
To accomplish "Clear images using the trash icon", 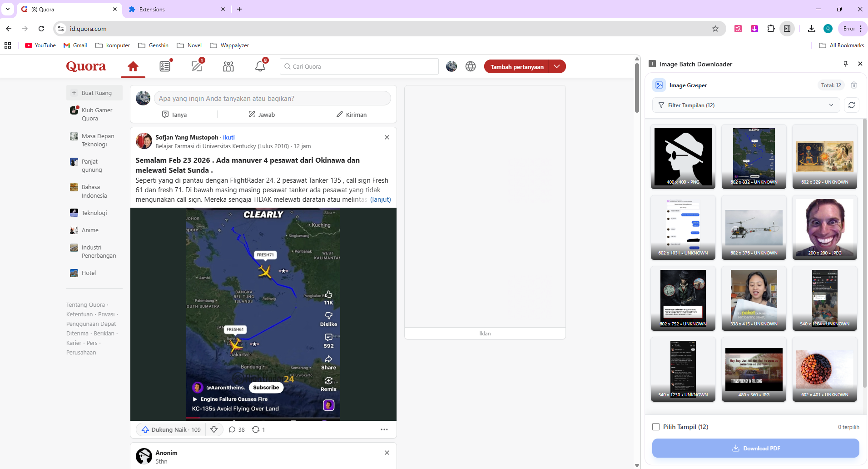I will [x=854, y=85].
